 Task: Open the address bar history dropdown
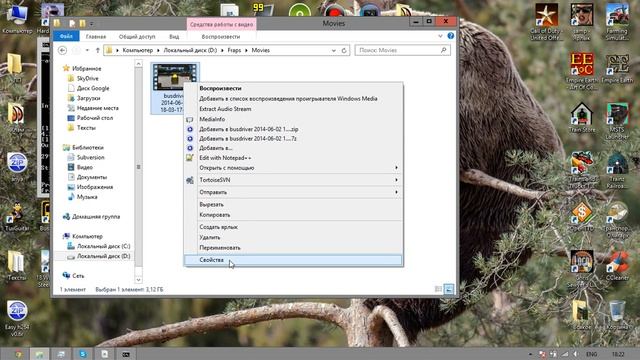click(333, 50)
